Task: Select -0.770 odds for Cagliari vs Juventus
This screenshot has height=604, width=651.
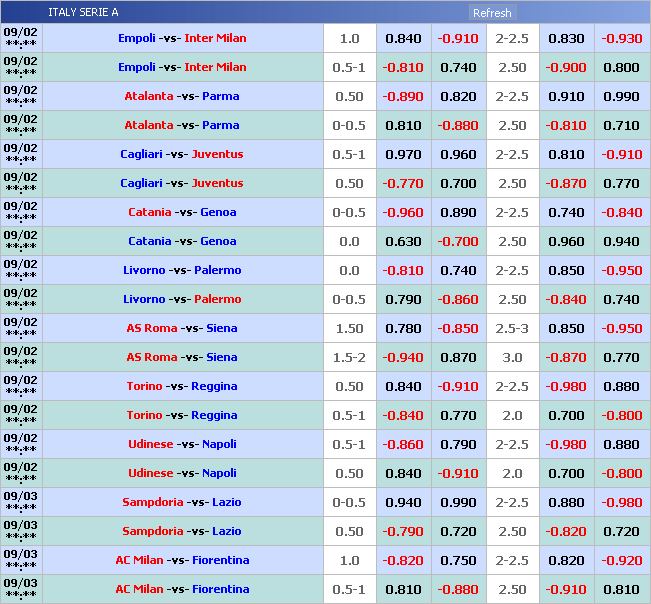Action: point(403,183)
